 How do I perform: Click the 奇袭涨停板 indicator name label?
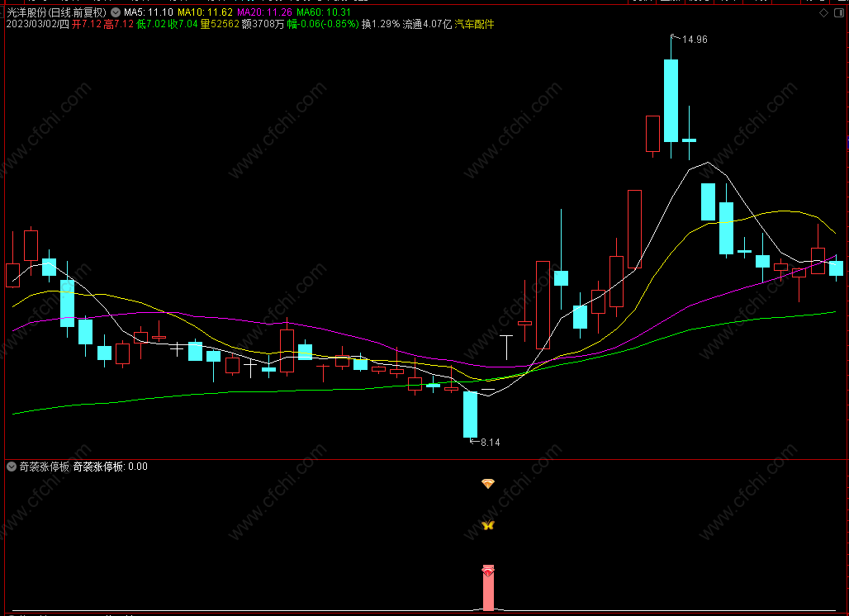(x=45, y=467)
